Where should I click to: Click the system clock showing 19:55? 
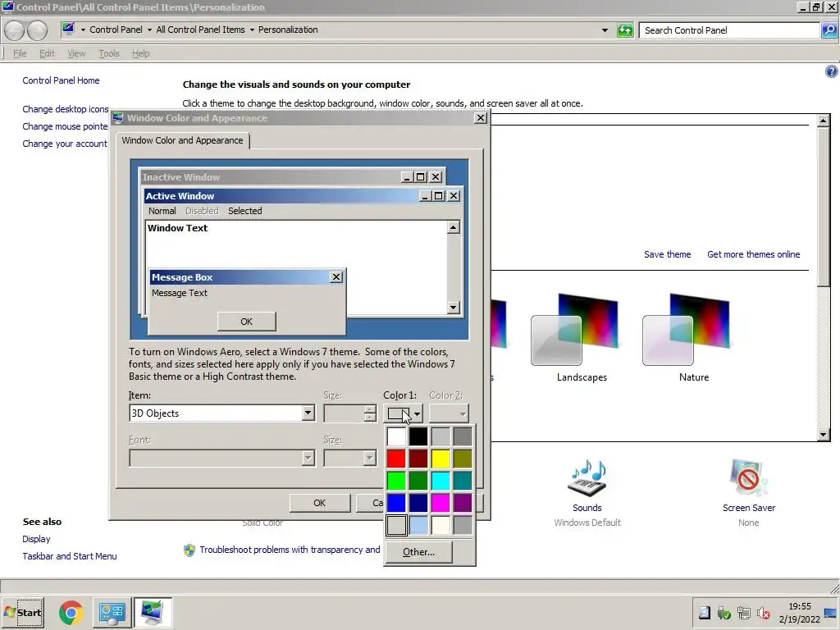click(x=799, y=606)
